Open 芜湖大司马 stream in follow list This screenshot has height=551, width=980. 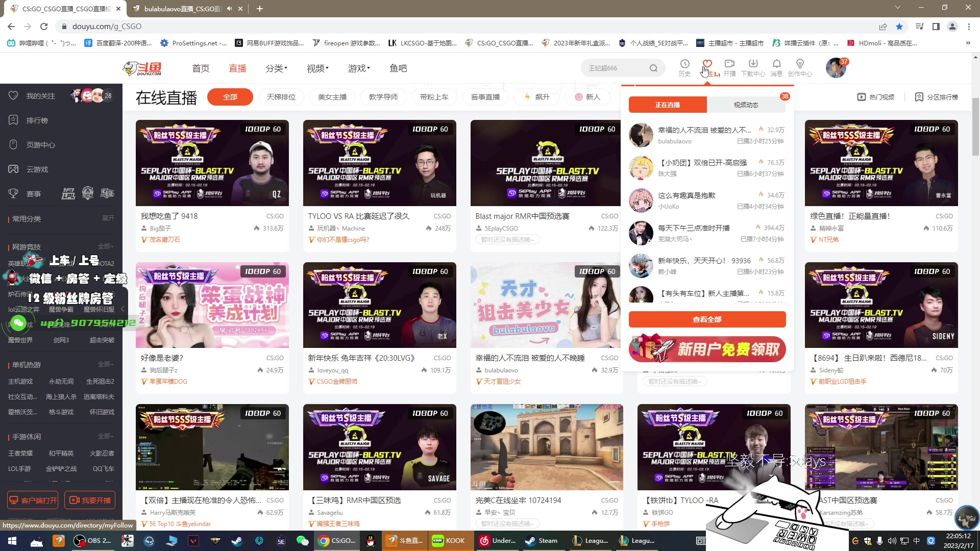pos(707,233)
